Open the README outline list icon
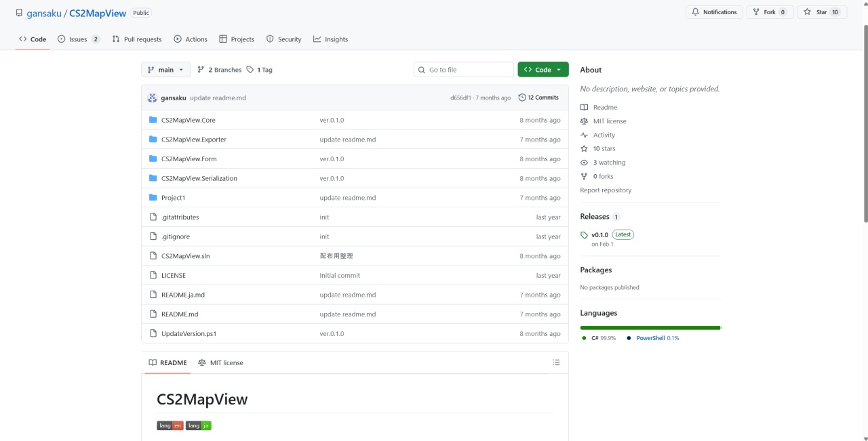Screen dimensions: 868x441 click(556, 362)
